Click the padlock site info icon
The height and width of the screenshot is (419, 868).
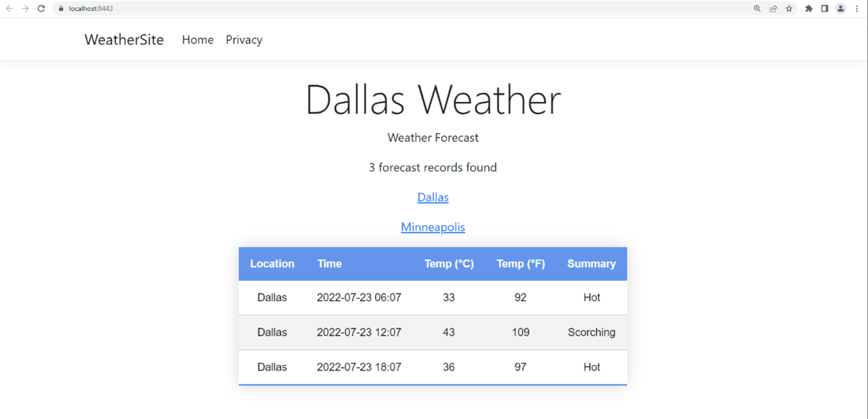coord(61,8)
